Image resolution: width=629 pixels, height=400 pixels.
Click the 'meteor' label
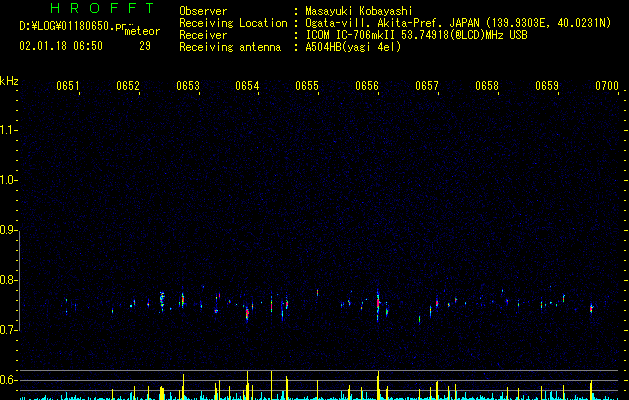tap(142, 31)
